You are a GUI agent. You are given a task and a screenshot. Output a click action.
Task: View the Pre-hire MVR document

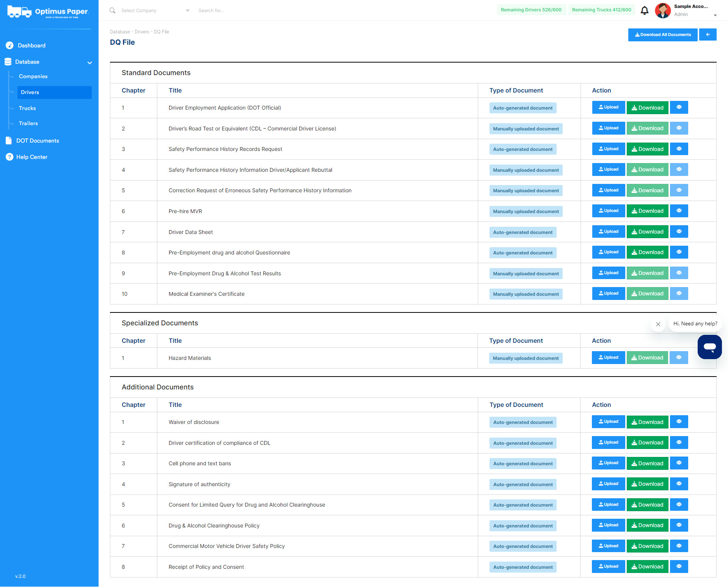tap(679, 211)
